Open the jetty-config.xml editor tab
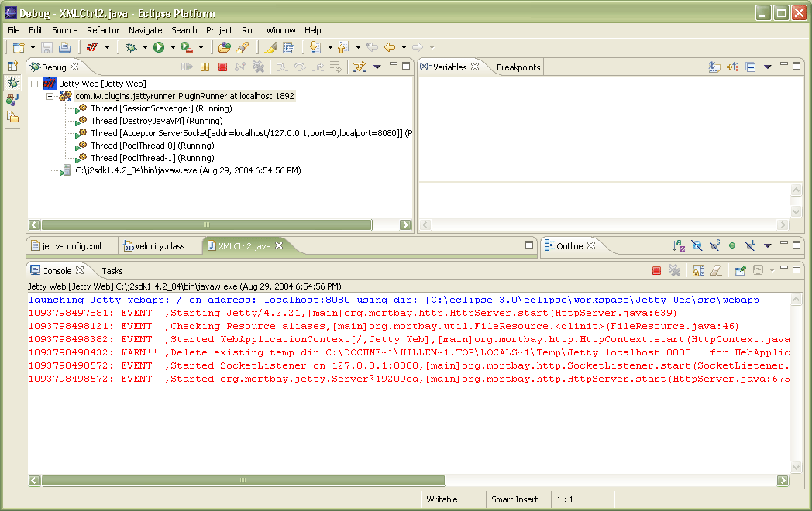Image resolution: width=812 pixels, height=511 pixels. pos(71,246)
